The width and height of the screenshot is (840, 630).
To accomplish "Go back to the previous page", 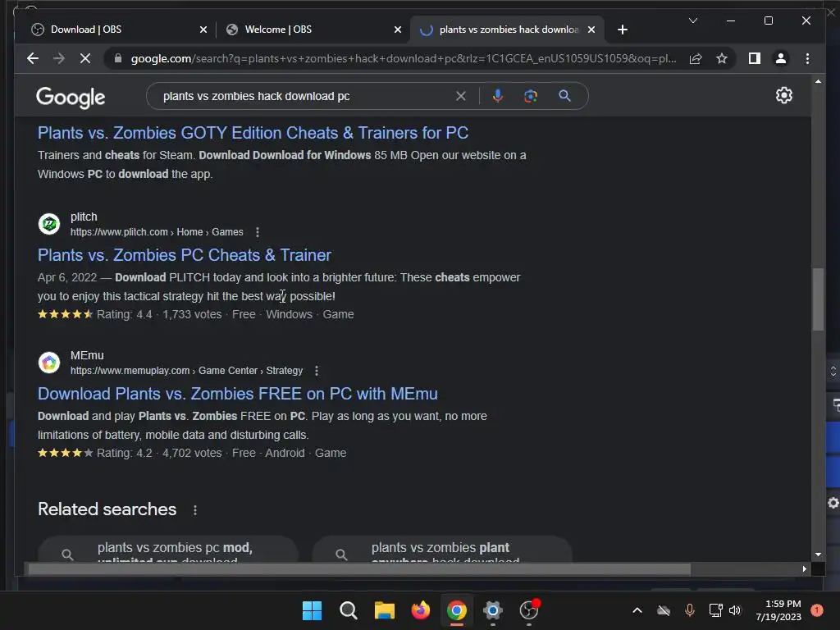I will [33, 58].
